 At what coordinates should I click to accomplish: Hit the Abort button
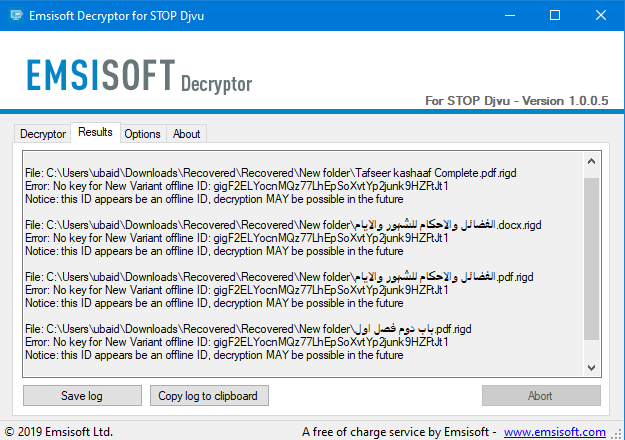pyautogui.click(x=540, y=396)
